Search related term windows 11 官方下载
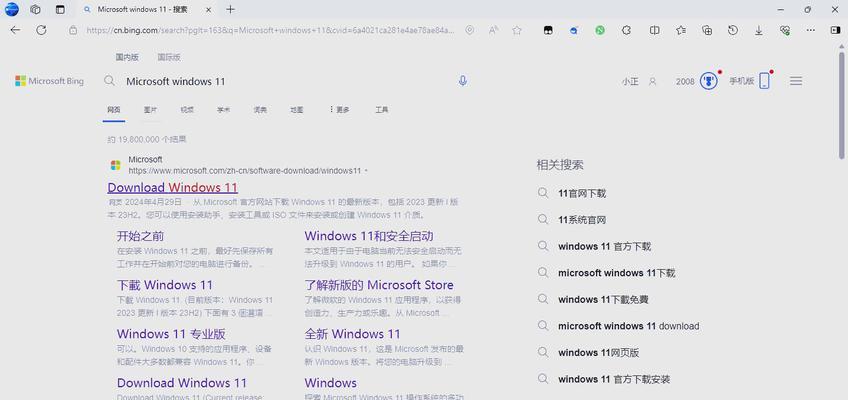This screenshot has height=400, width=848. tap(605, 246)
